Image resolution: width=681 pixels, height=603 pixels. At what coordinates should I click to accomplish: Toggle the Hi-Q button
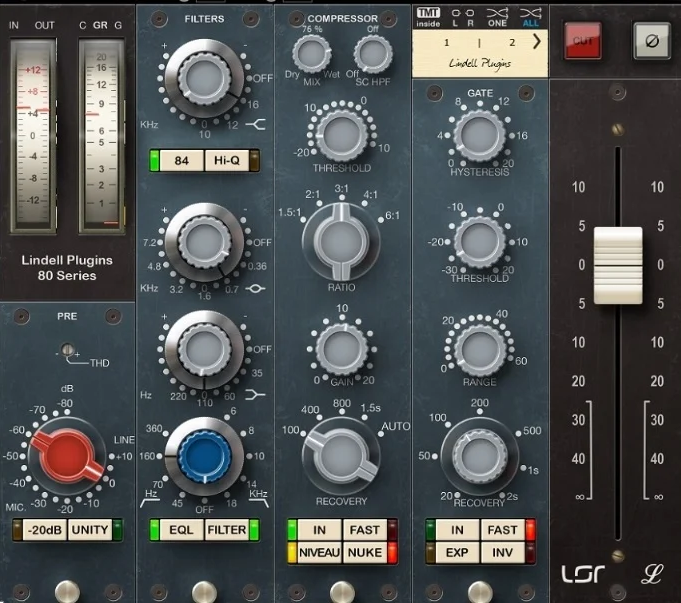[226, 161]
